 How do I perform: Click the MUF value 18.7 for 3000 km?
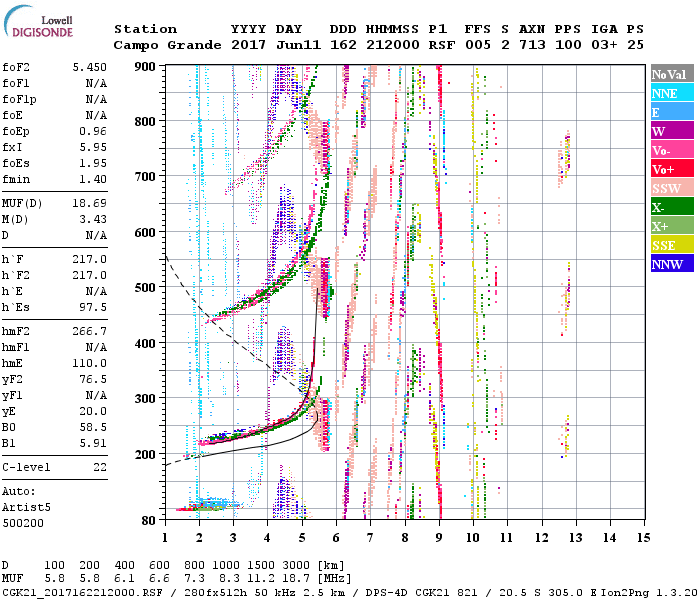[x=296, y=579]
